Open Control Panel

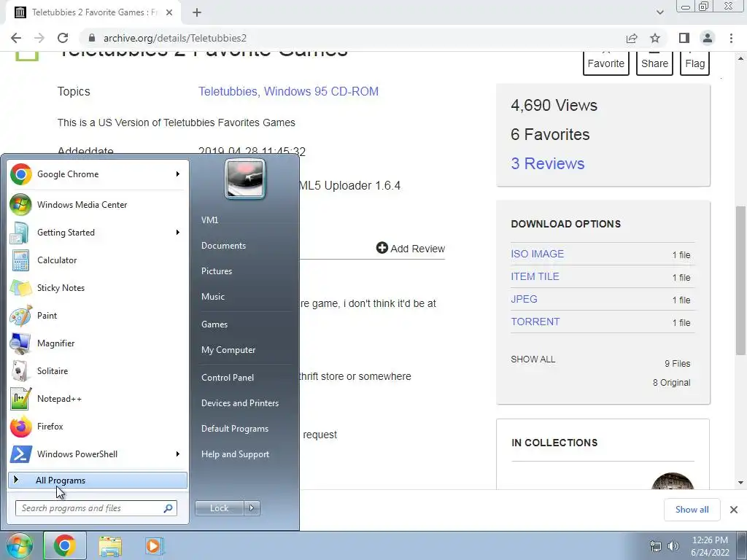[228, 378]
